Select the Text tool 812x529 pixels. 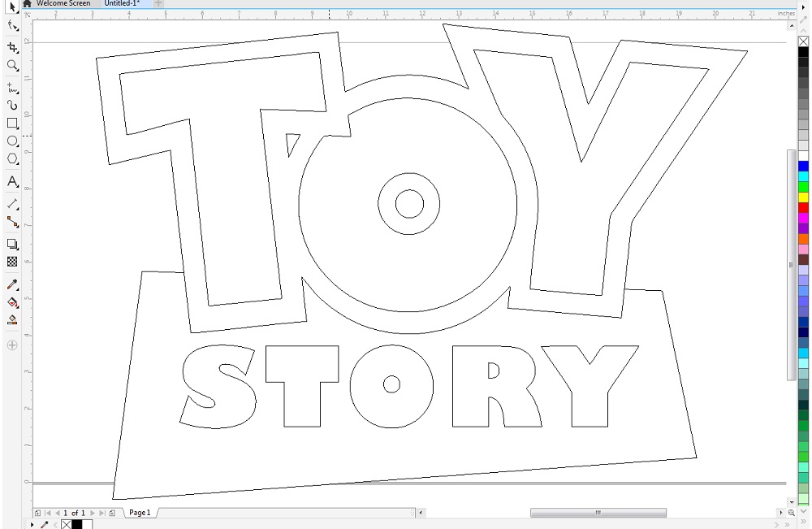tap(12, 181)
